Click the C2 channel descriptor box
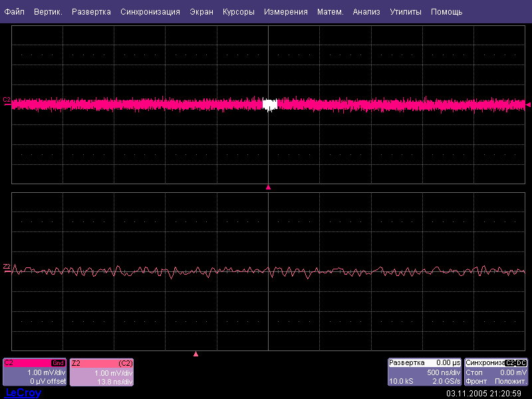This screenshot has width=532, height=399. tap(35, 372)
